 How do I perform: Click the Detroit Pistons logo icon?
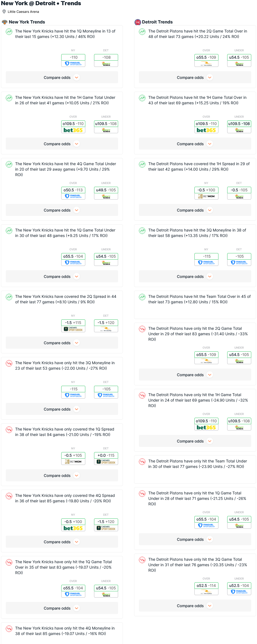(138, 22)
